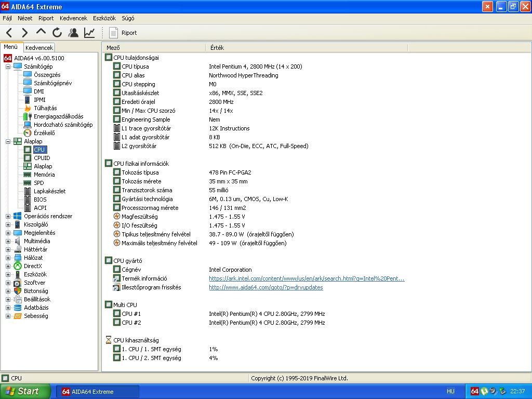Screen dimensions: 532x399
Task: Open the ark.intel.com product information link
Action: point(307,278)
